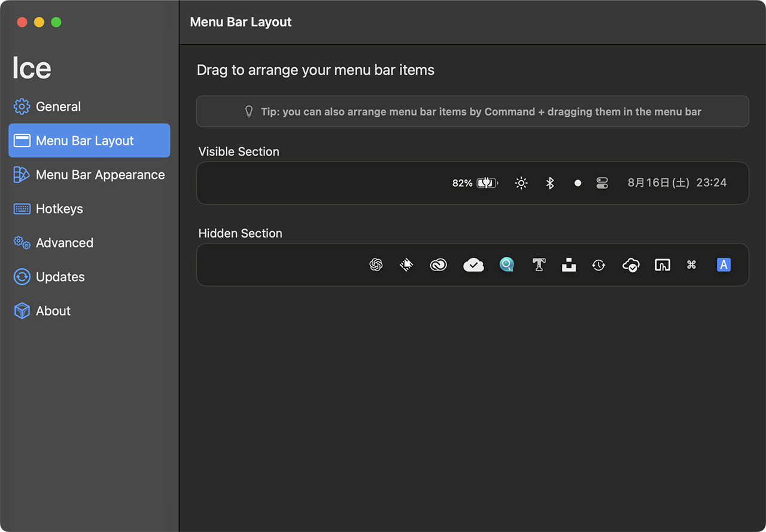Image resolution: width=766 pixels, height=532 pixels.
Task: Select the clock sync arrows icon
Action: pyautogui.click(x=598, y=265)
